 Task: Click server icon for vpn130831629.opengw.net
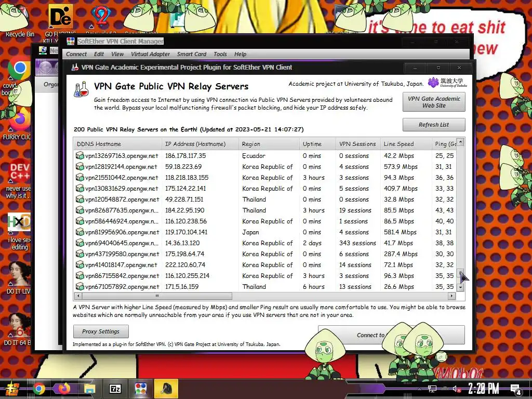79,188
